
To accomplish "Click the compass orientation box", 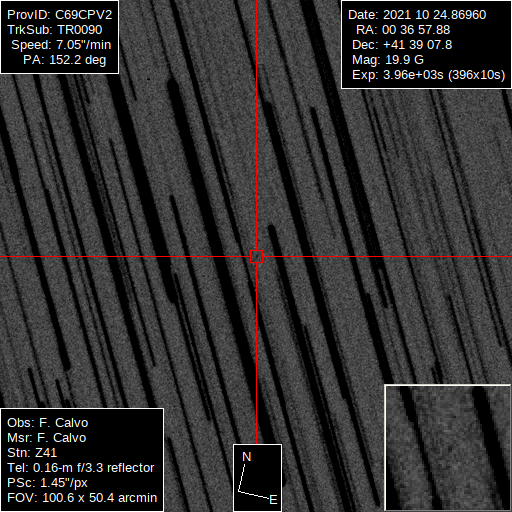I will click(x=257, y=478).
